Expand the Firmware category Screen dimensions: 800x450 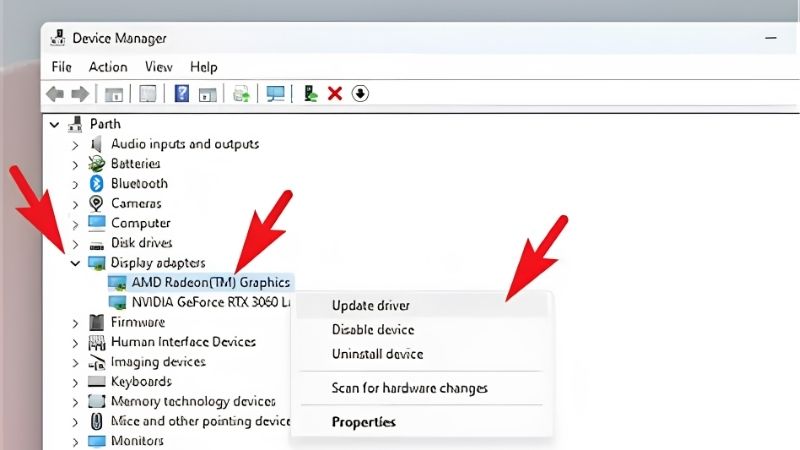[x=76, y=323]
